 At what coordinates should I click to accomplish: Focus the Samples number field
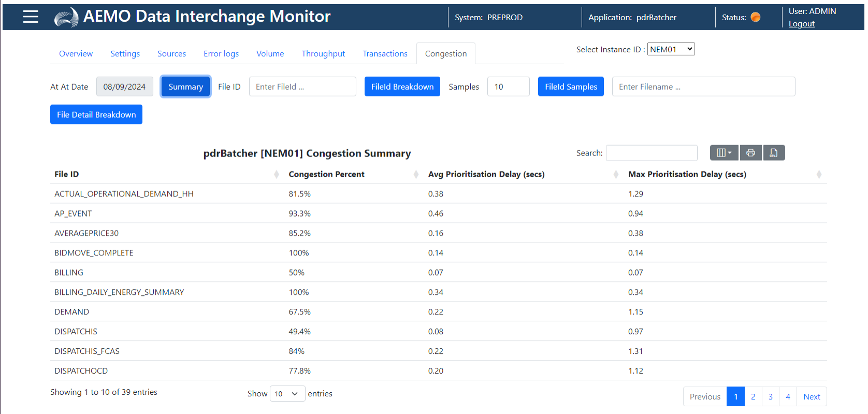[509, 87]
